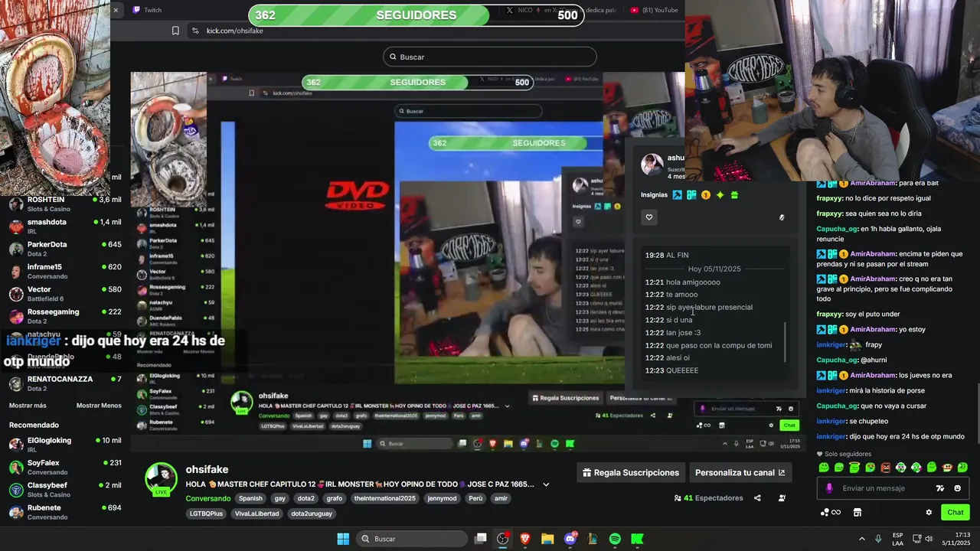Screen dimensions: 980x551
Task: Expand followed channels with Mostrar más
Action: (28, 406)
